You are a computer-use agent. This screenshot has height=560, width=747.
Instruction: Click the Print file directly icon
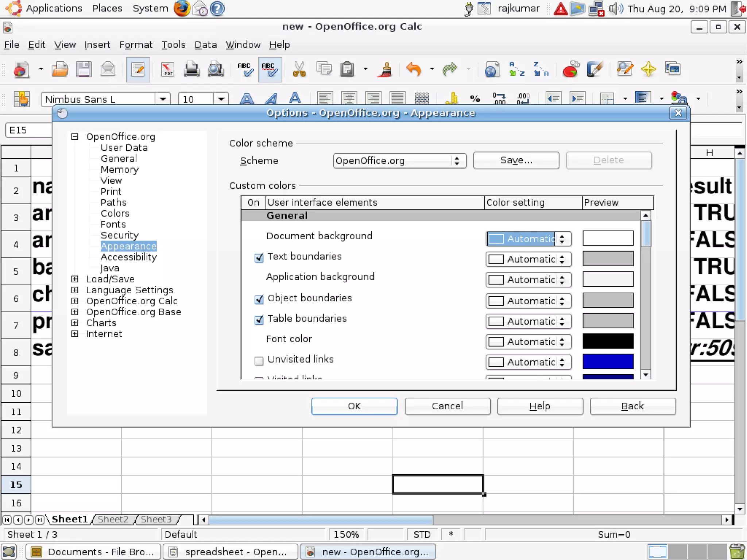pyautogui.click(x=191, y=69)
